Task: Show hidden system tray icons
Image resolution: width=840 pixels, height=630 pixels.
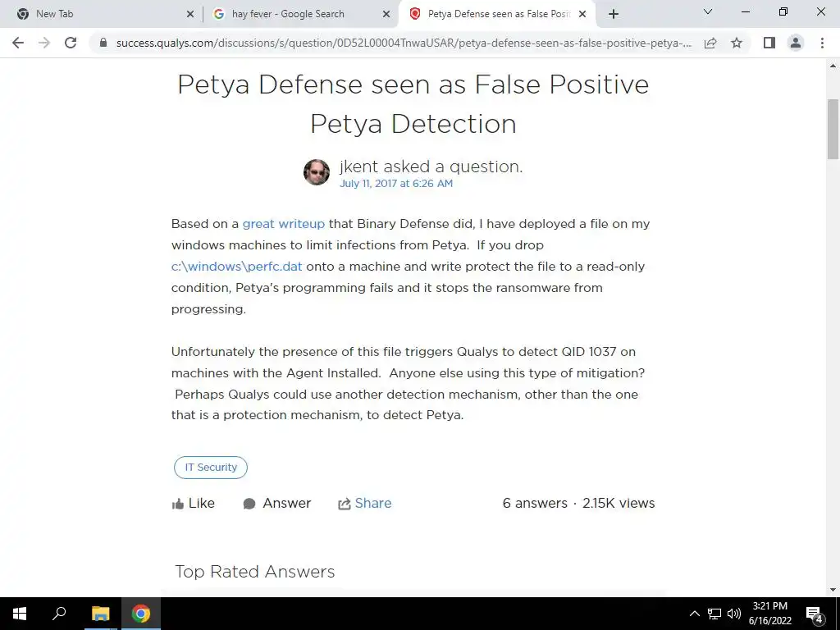Action: pos(694,614)
